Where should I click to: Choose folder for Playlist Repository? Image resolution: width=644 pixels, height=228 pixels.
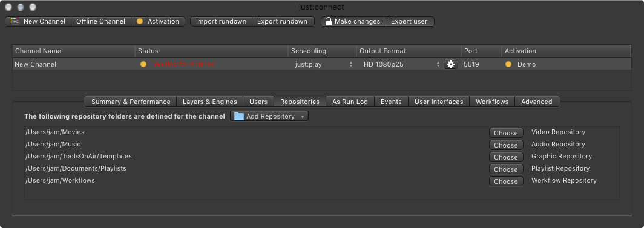(x=506, y=169)
